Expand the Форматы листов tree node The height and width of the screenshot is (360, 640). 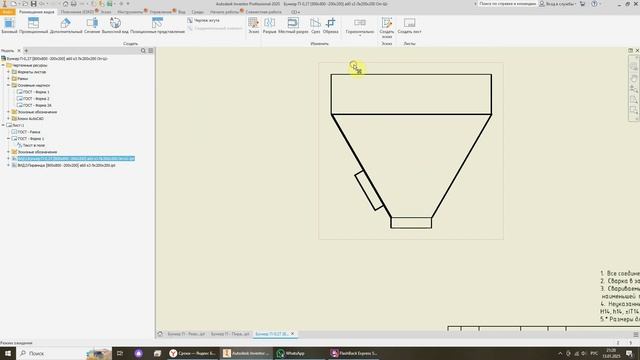9,72
